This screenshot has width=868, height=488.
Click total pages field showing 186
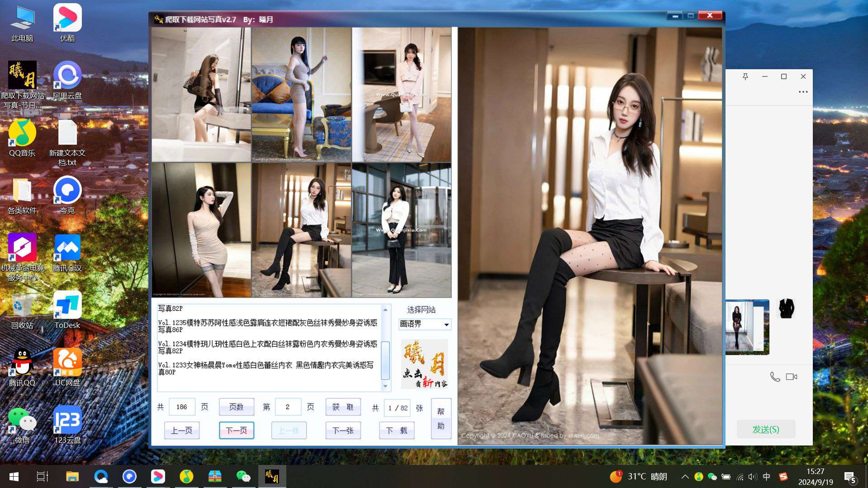point(182,407)
